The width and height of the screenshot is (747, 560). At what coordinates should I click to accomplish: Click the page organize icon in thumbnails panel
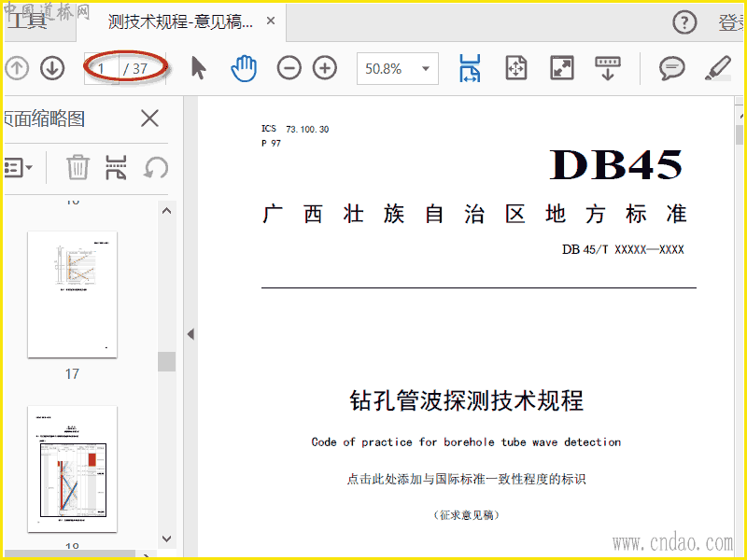click(116, 167)
